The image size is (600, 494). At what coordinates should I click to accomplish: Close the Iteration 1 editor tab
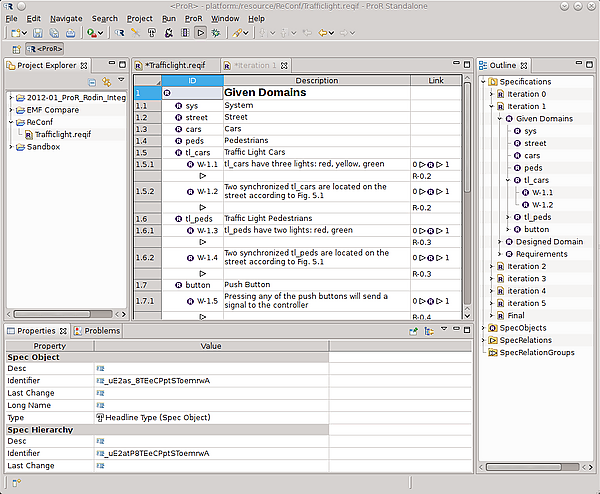coord(284,66)
